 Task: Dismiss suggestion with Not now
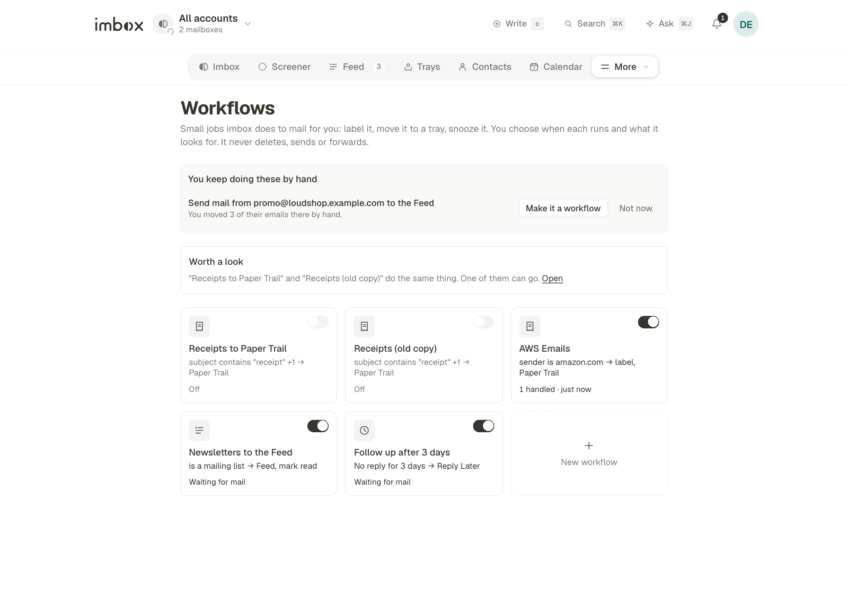click(x=635, y=208)
